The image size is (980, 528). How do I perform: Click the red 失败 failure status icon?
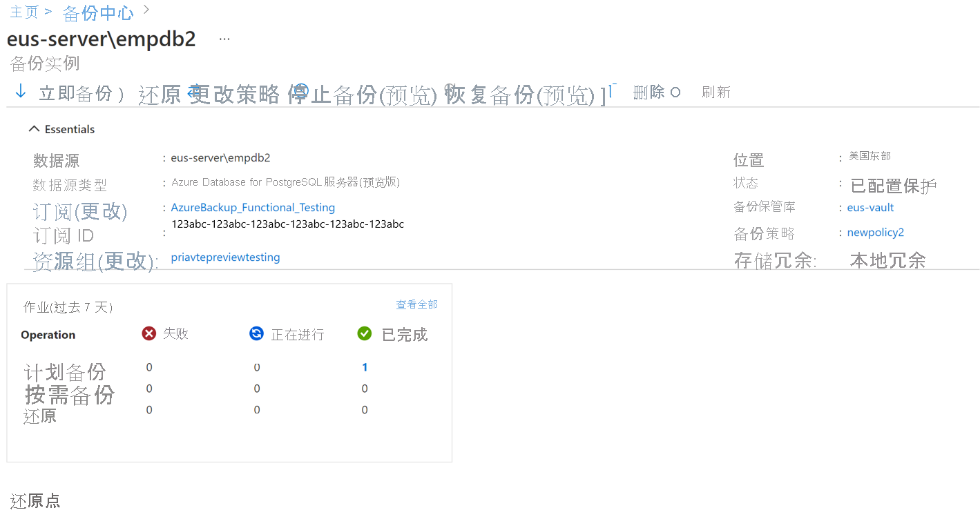coord(148,333)
